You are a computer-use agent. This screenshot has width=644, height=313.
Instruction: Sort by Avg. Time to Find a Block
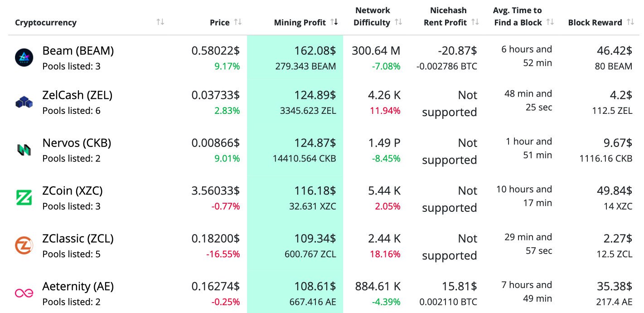click(550, 22)
